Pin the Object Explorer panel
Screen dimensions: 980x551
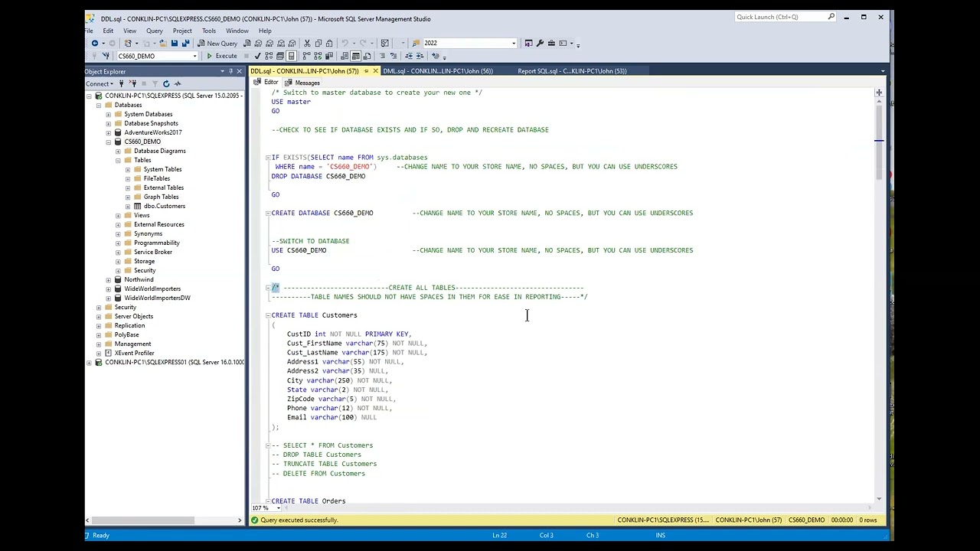click(230, 71)
